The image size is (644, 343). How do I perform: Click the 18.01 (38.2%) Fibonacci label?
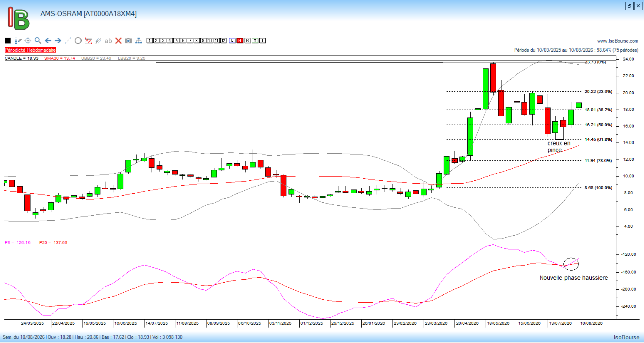click(x=598, y=110)
